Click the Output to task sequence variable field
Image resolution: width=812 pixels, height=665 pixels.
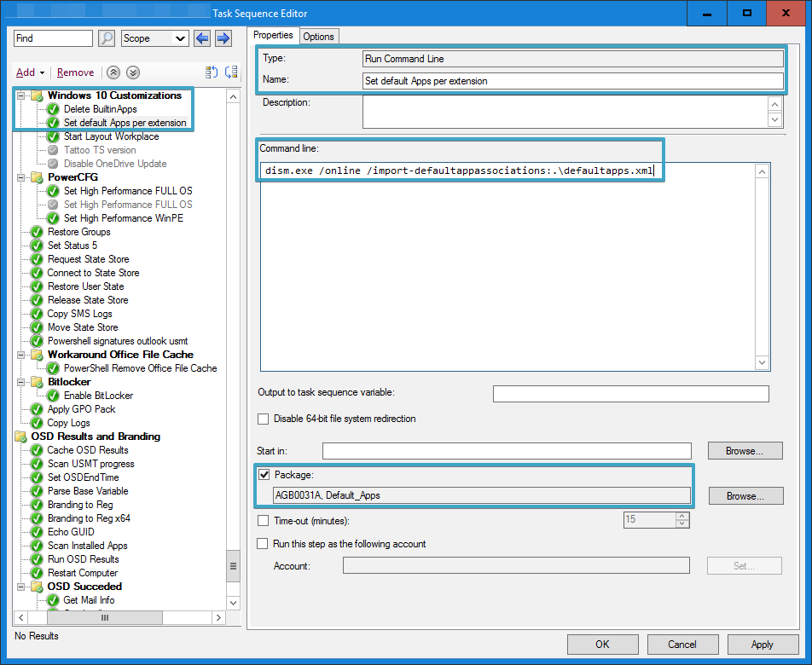(x=630, y=394)
